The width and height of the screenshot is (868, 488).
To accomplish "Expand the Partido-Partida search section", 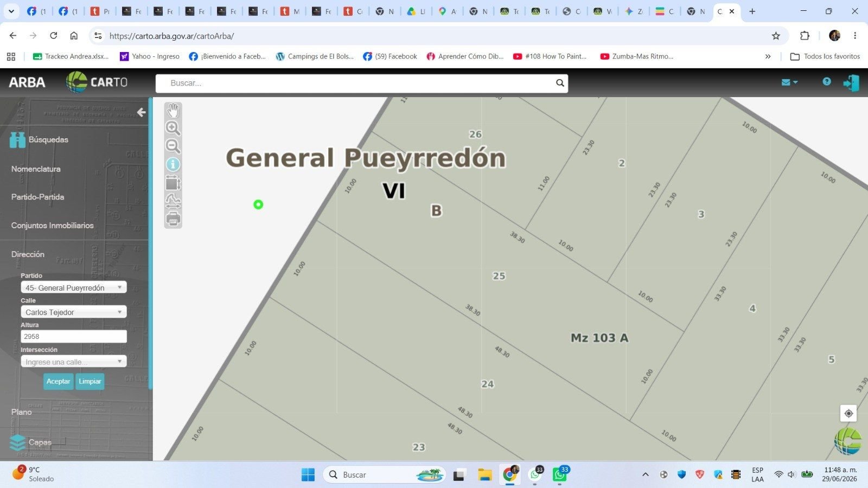I will [x=37, y=197].
